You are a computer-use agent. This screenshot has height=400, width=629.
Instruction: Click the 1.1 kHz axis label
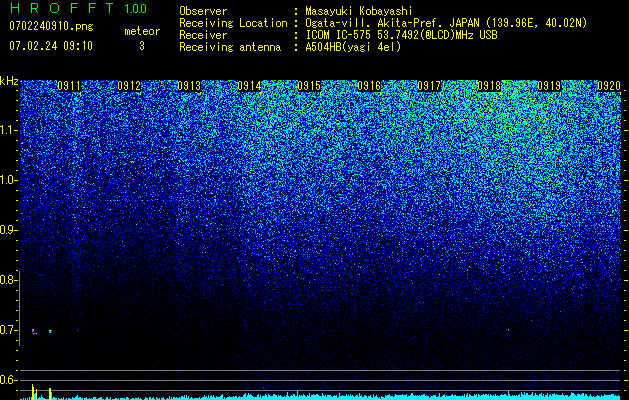9,130
